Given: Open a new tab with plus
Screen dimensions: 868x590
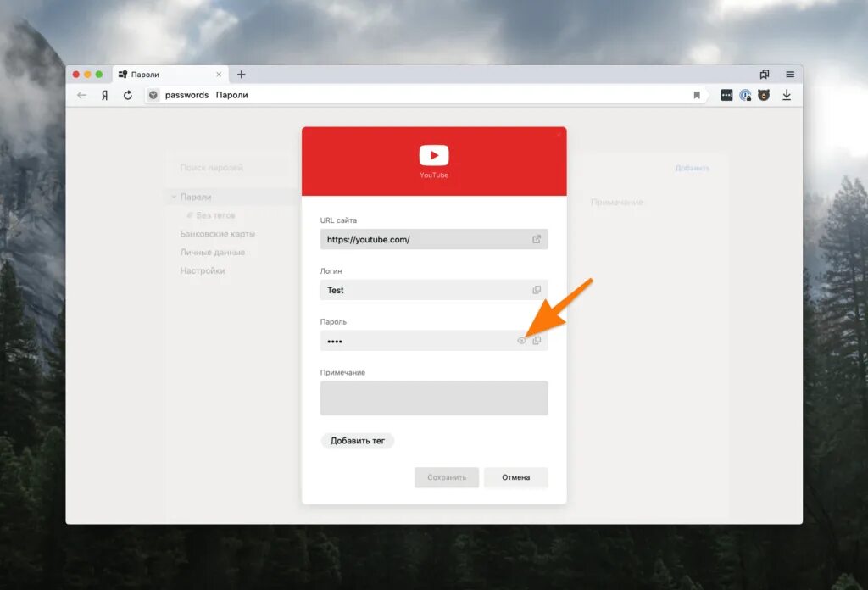Looking at the screenshot, I should [242, 74].
